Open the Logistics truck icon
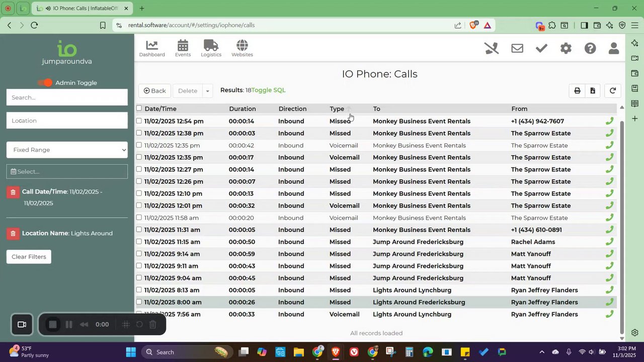 point(211,48)
